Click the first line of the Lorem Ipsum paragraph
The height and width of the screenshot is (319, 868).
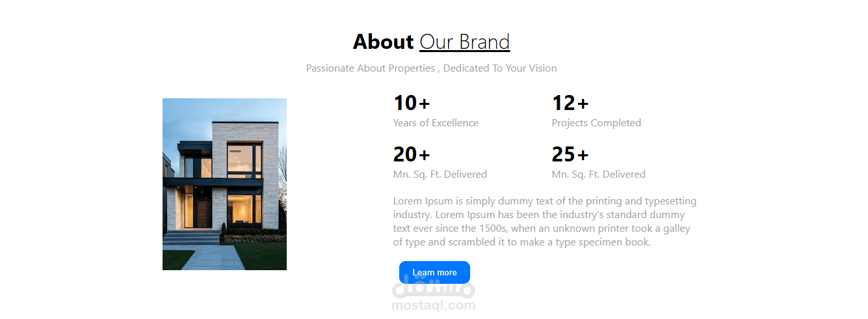coord(544,201)
